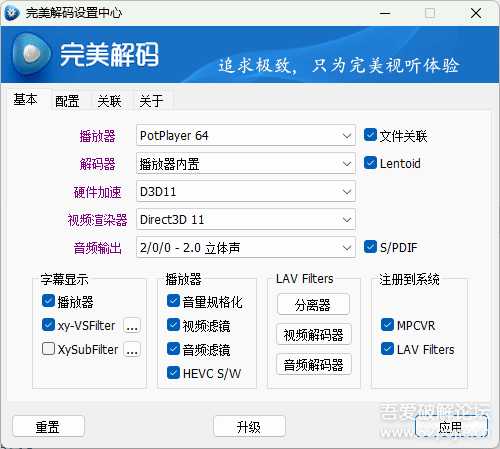Image resolution: width=500 pixels, height=449 pixels.
Task: Click the 硬件加速 label
Action: [97, 192]
